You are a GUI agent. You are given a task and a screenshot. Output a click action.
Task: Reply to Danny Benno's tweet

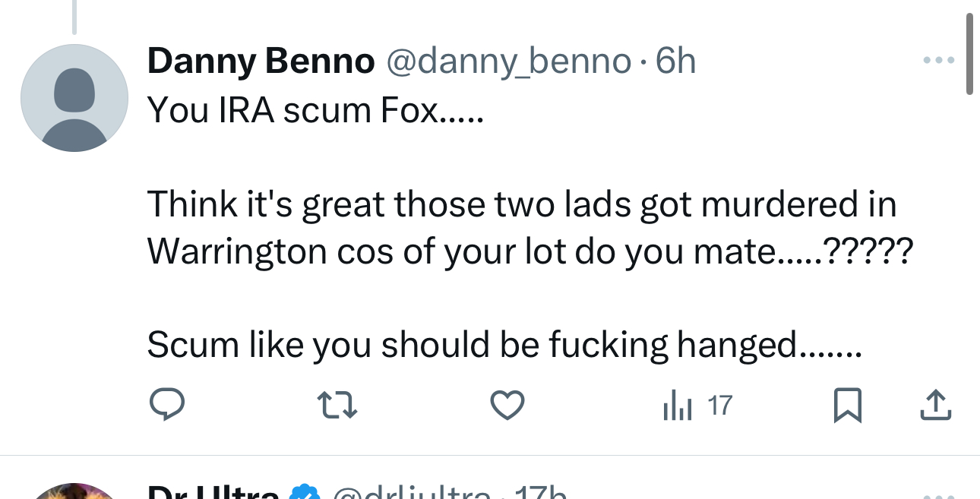click(166, 405)
